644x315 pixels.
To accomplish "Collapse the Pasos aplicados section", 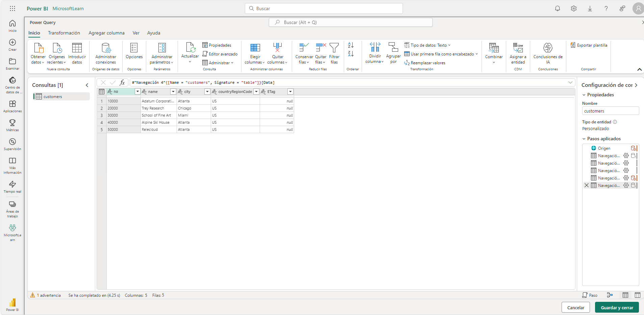I will click(x=584, y=139).
